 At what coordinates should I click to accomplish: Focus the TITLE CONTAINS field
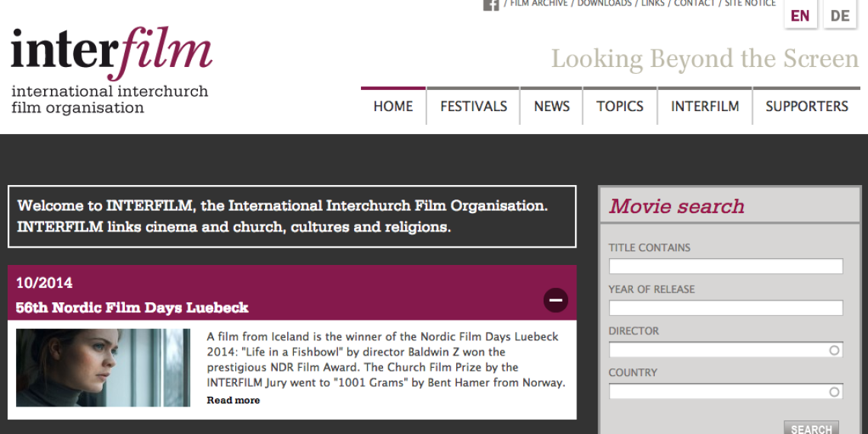726,266
